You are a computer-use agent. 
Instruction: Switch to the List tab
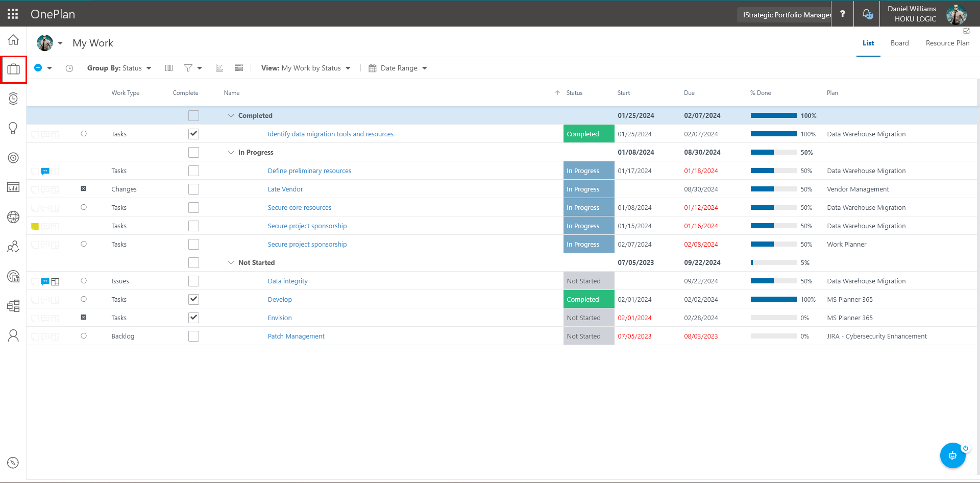pos(868,43)
